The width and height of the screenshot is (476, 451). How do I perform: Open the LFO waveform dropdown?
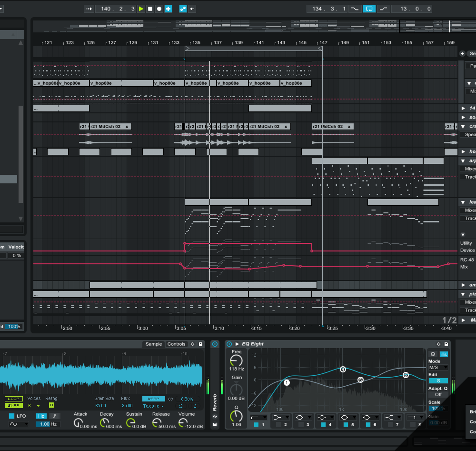(18, 424)
